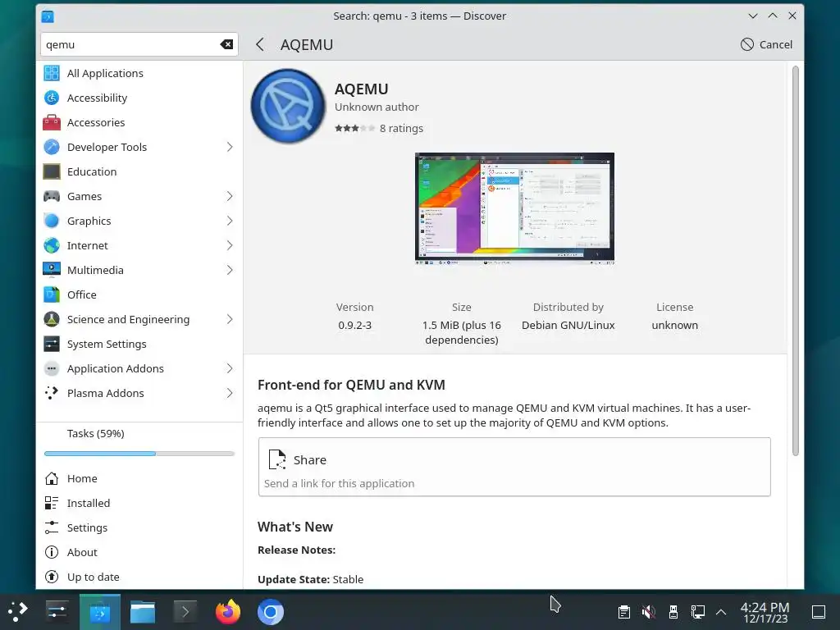Open the About page
The height and width of the screenshot is (630, 840).
tap(139, 552)
